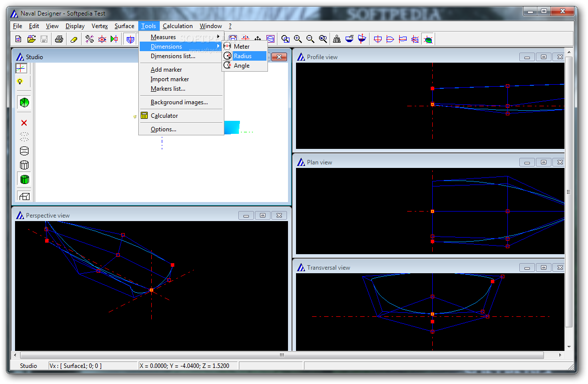The height and width of the screenshot is (384, 588).
Task: Choose Dimensions list... from Tools menu
Action: click(181, 56)
